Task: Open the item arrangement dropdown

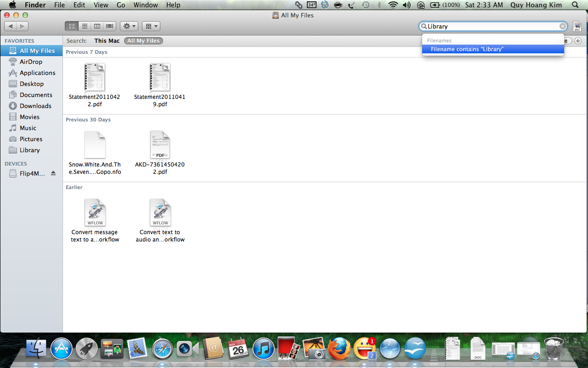Action: 151,26
